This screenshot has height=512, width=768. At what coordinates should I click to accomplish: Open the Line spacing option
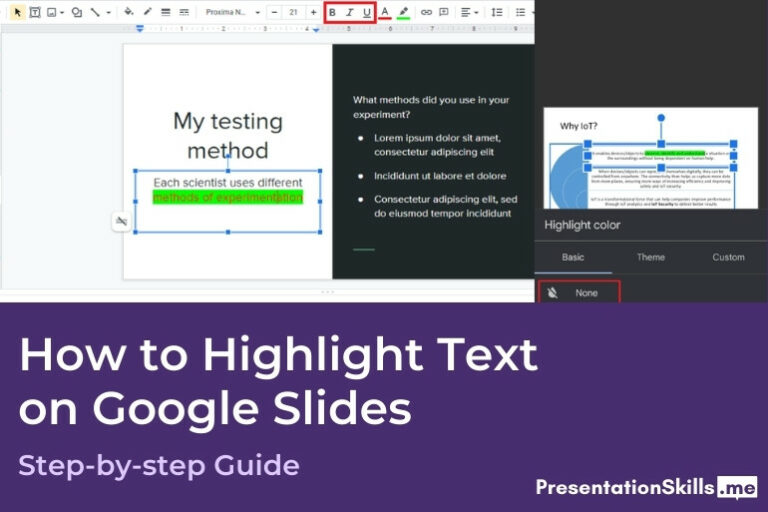497,12
